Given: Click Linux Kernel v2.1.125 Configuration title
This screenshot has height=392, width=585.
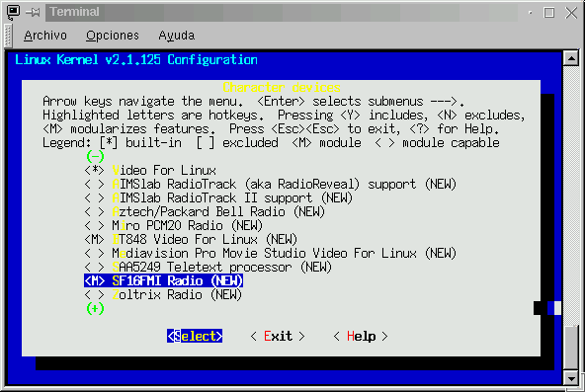Looking at the screenshot, I should click(136, 59).
